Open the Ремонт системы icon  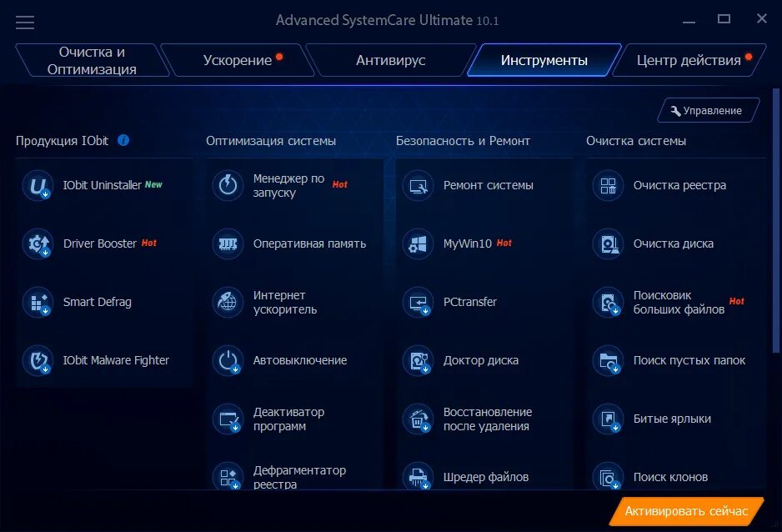tap(418, 185)
